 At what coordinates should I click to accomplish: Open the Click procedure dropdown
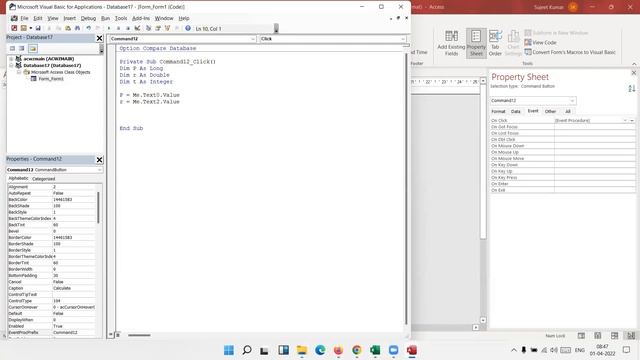click(402, 39)
